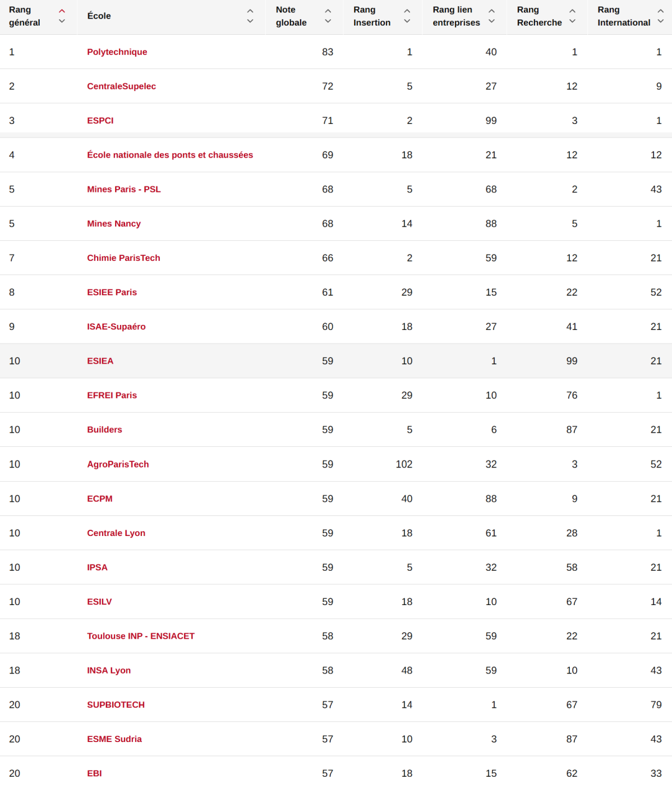Open the ISAE-Supaéro link
Image resolution: width=672 pixels, height=788 pixels.
pos(116,327)
